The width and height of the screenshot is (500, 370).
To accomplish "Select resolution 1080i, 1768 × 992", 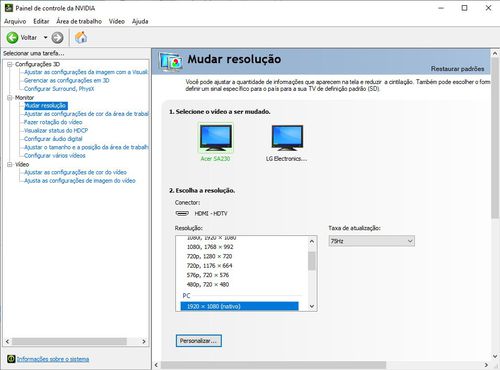I will (x=210, y=247).
